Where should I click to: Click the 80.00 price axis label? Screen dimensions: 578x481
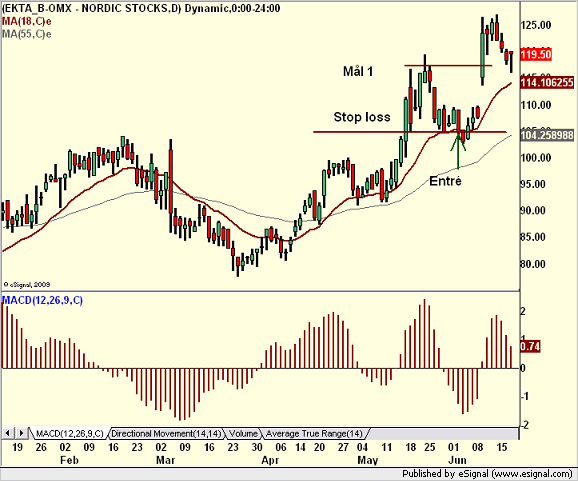[533, 264]
